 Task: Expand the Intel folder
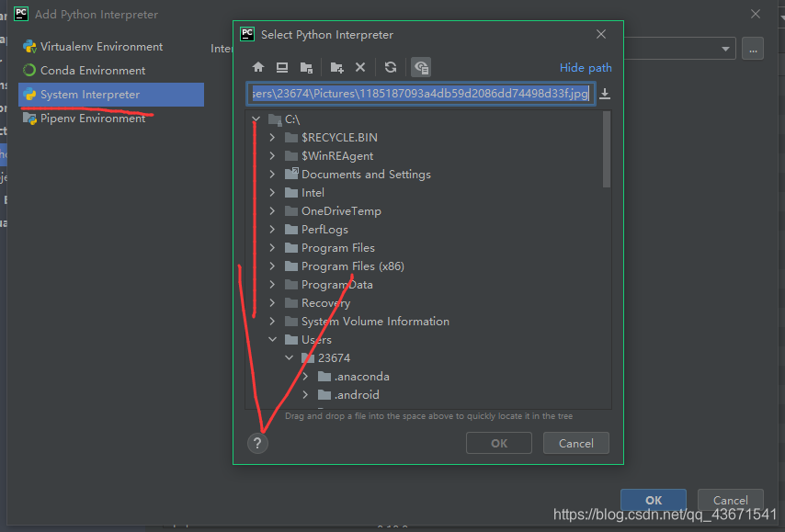pos(272,193)
